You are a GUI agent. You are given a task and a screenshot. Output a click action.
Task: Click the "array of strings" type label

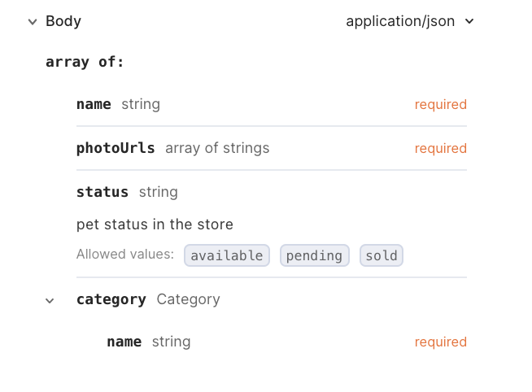[217, 148]
